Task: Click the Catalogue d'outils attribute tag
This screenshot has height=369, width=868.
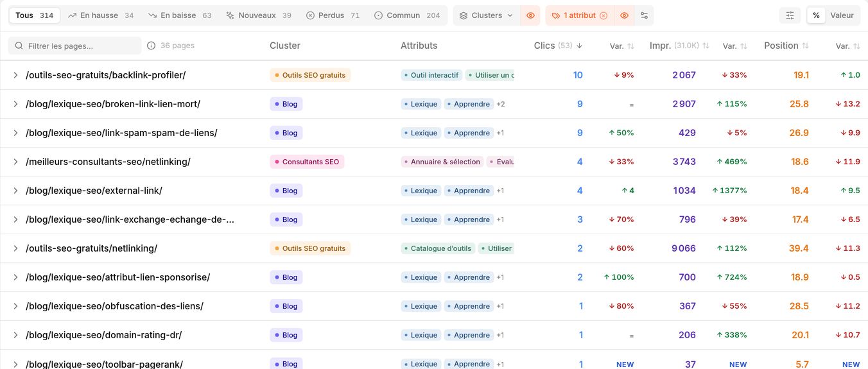Action: [438, 248]
